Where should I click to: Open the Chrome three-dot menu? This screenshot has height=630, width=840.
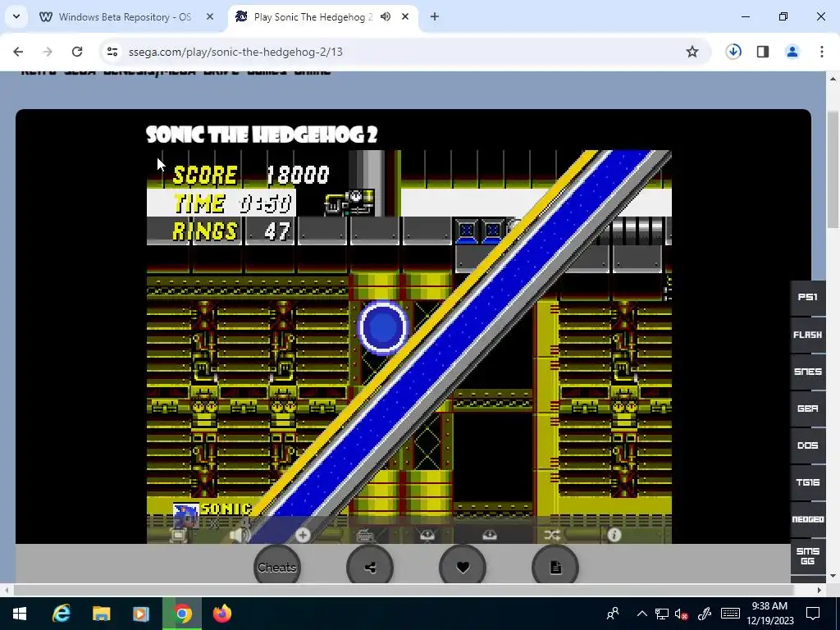point(822,52)
